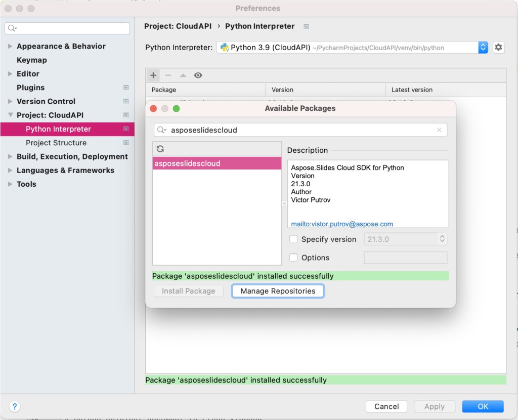This screenshot has width=518, height=420.
Task: Toggle the show early releases eye icon
Action: point(198,75)
